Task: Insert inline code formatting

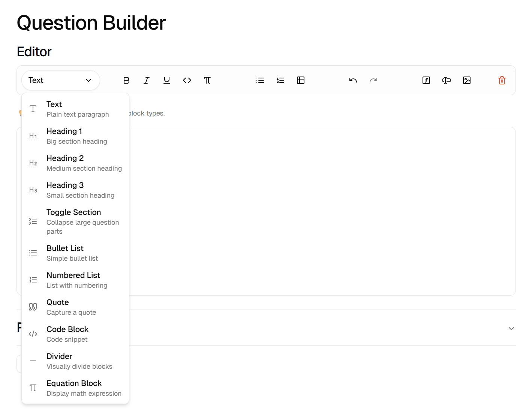Action: 187,80
